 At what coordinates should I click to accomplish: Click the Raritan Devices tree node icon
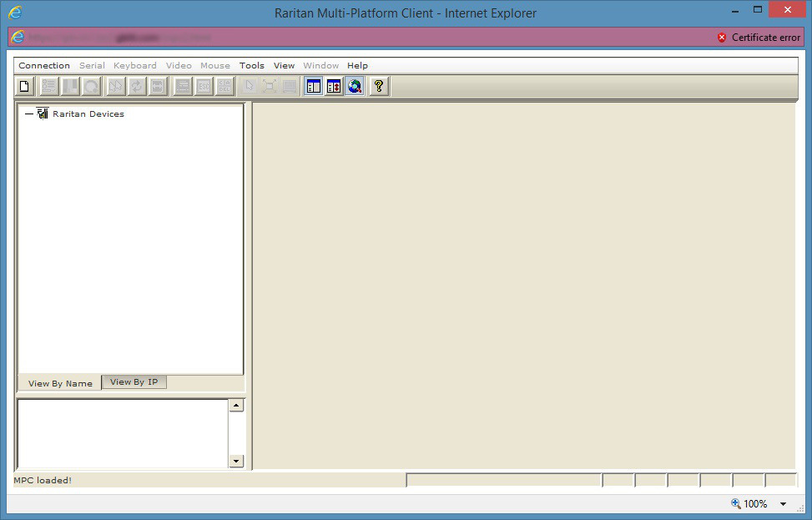point(43,114)
